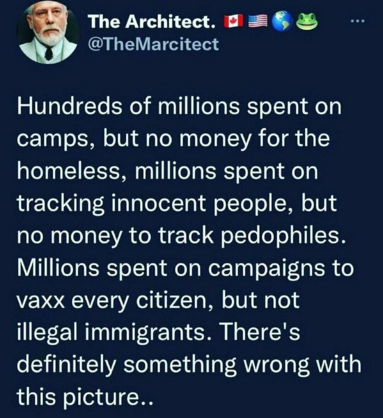Open The Architect's profile avatar
This screenshot has height=418, width=383.
48,34
